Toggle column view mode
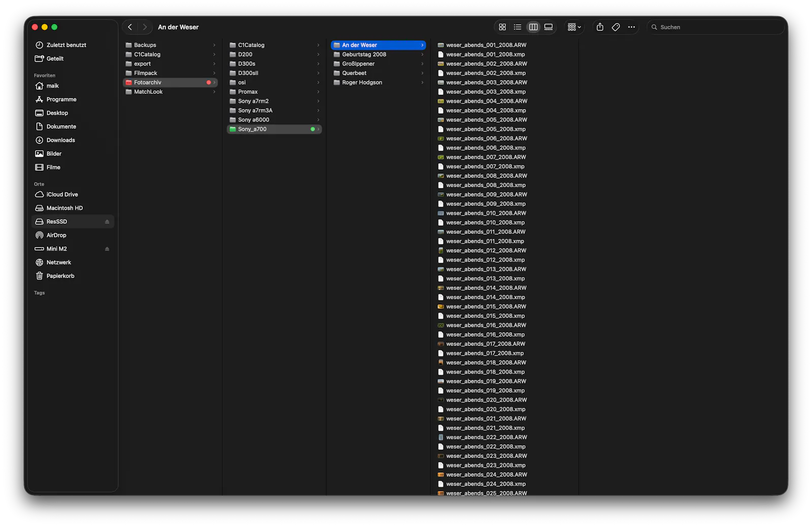The width and height of the screenshot is (812, 527). [533, 27]
